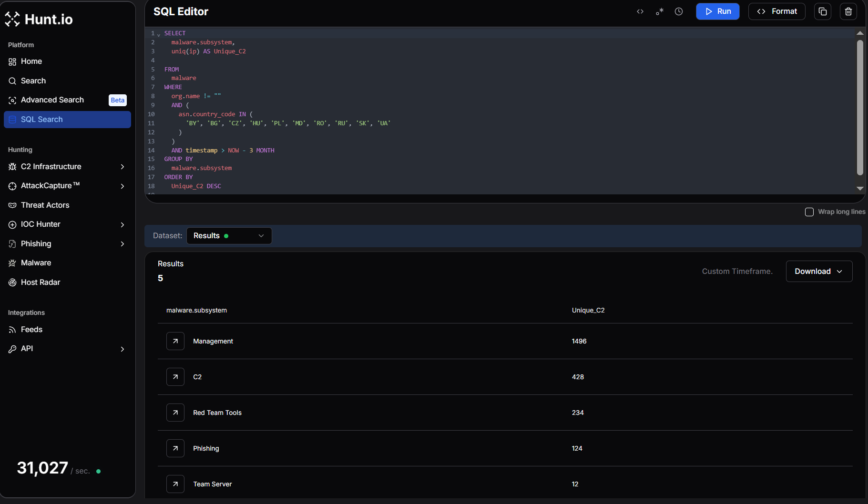Open the Phishing row arrow icon
868x504 pixels.
[175, 448]
